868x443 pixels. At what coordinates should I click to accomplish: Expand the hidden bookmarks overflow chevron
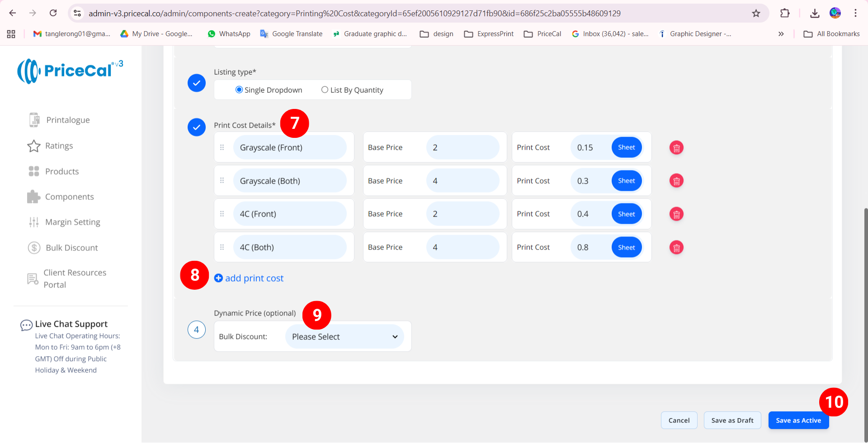tap(781, 34)
